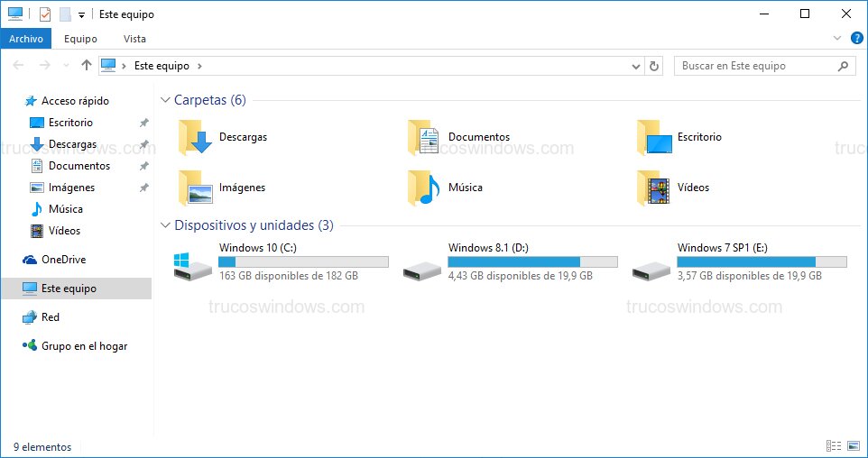
Task: Click the Música note icon in the sidebar
Action: 36,209
